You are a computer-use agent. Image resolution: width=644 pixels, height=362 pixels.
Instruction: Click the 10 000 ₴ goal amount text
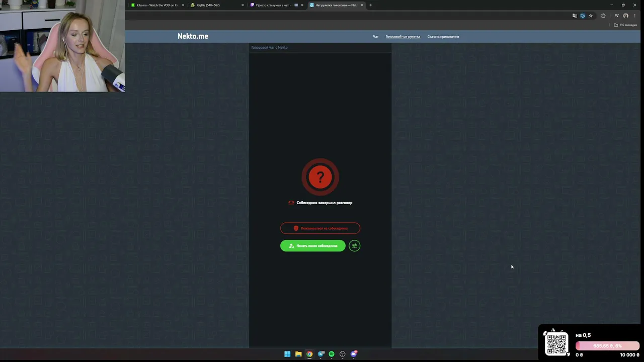point(629,355)
